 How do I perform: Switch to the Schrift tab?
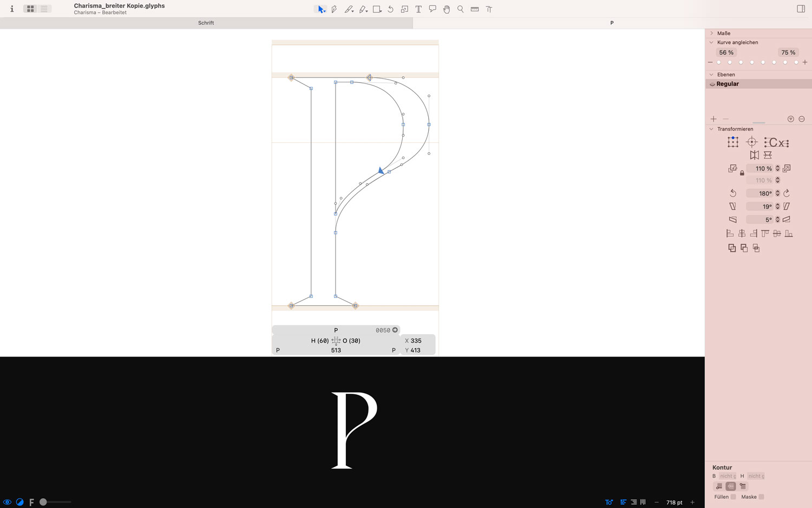pyautogui.click(x=206, y=23)
